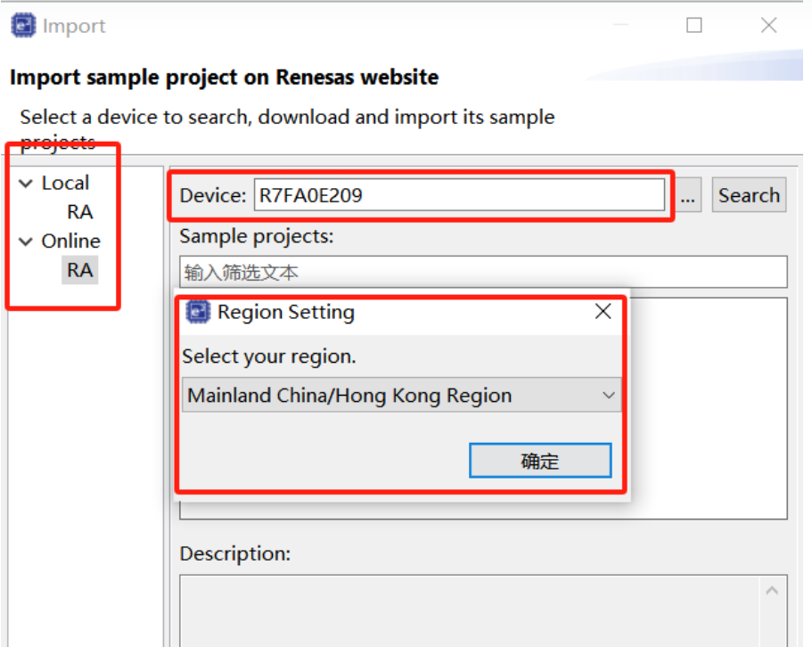
Task: Close the Region Setting dialog
Action: (x=603, y=312)
